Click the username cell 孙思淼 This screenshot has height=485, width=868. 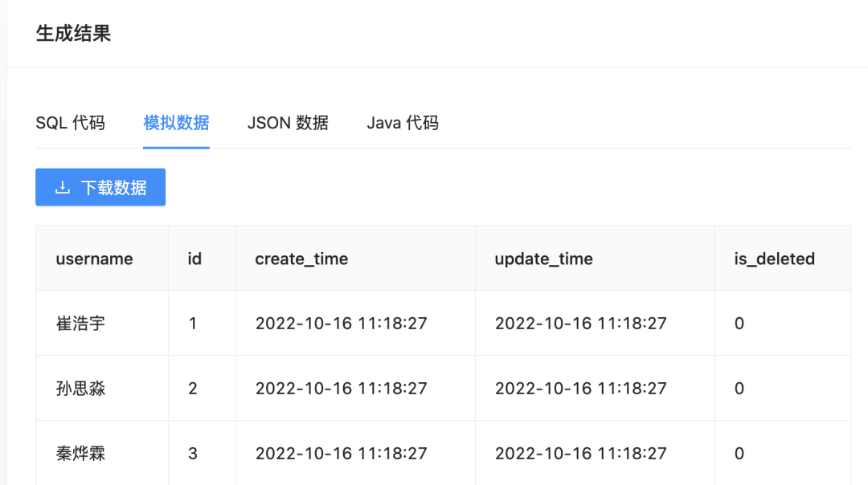coord(80,389)
